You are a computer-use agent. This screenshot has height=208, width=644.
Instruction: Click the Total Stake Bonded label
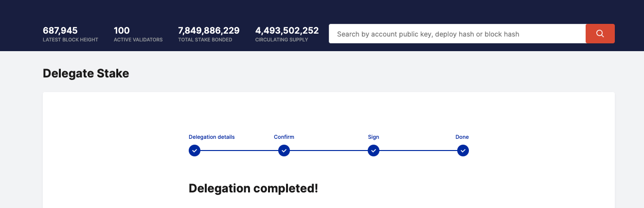pos(205,40)
